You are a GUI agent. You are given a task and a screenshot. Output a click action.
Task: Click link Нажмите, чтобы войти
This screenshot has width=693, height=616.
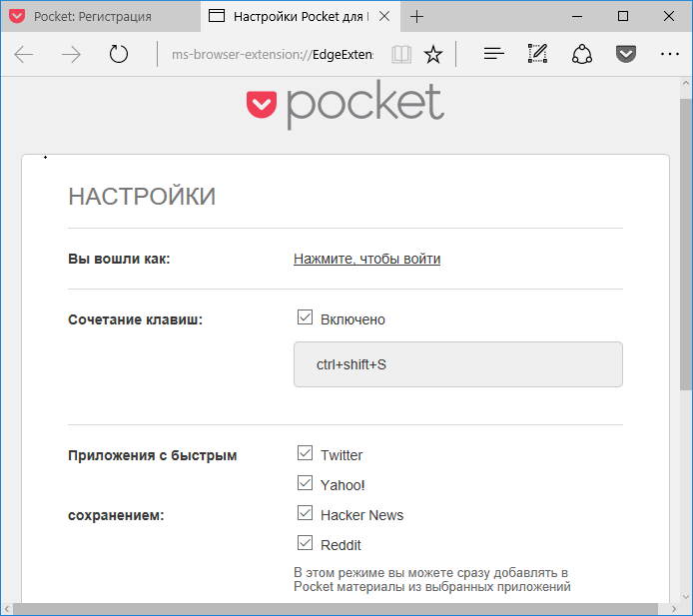click(366, 259)
